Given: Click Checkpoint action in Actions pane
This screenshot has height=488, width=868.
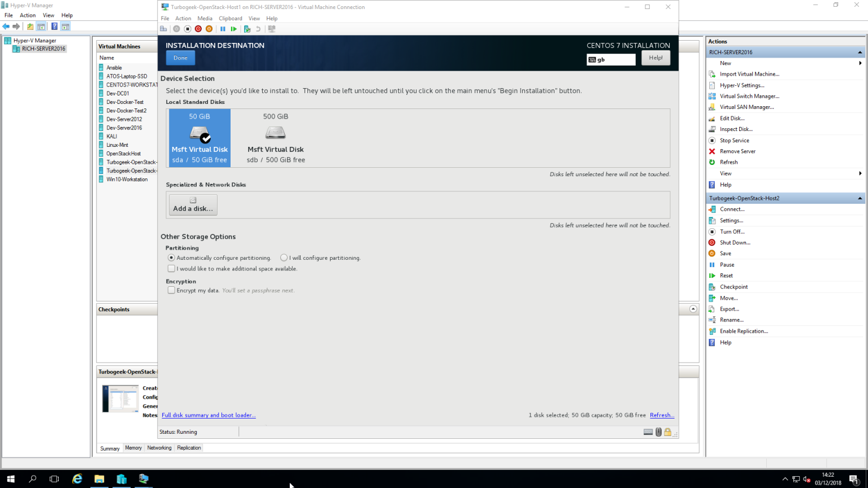Looking at the screenshot, I should pyautogui.click(x=734, y=287).
